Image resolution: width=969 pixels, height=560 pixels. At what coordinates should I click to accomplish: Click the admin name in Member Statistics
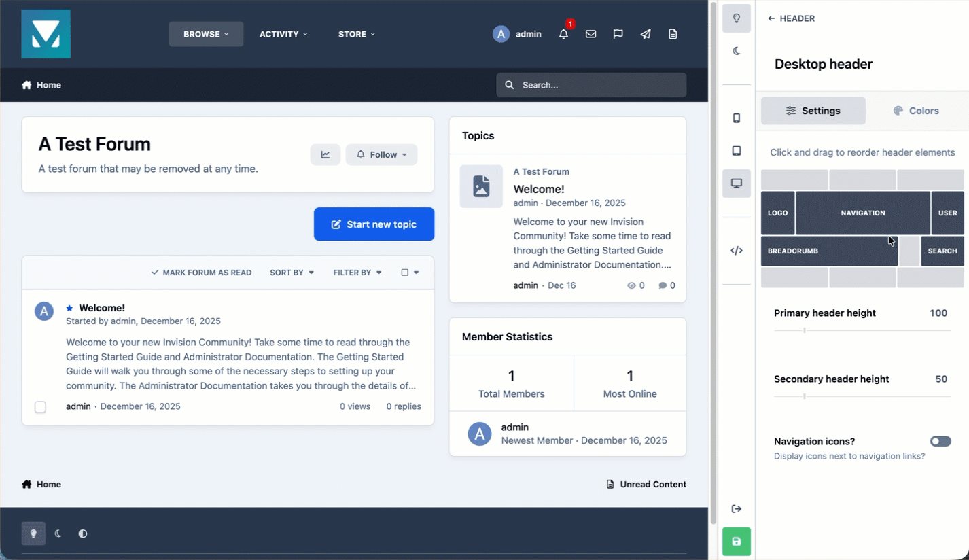coord(515,427)
